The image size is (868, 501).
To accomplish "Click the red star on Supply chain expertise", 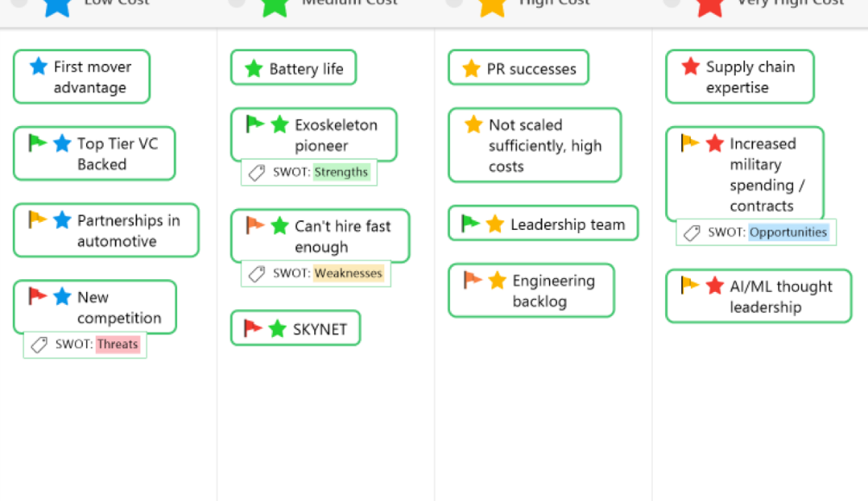I will coord(691,67).
